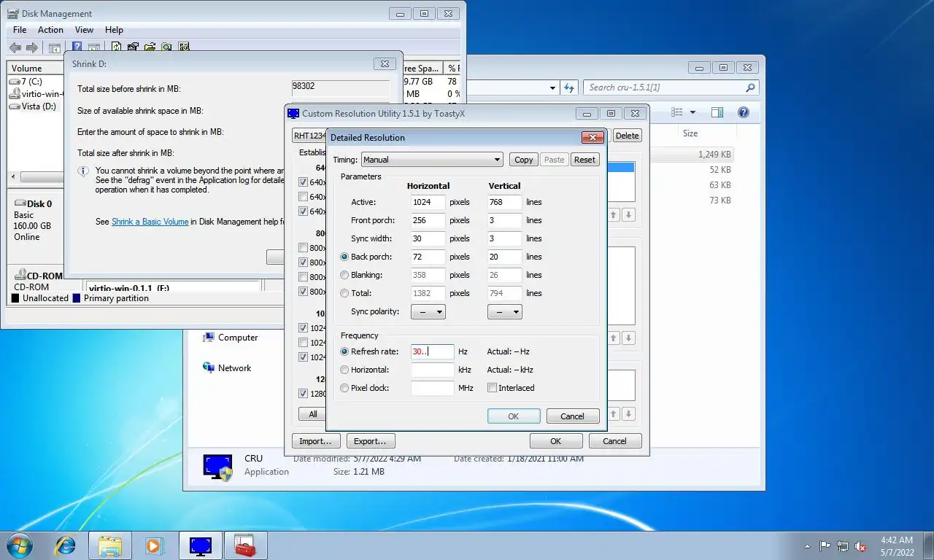Confirm Detailed Resolution dialog with OK
This screenshot has width=934, height=560.
[x=514, y=416]
